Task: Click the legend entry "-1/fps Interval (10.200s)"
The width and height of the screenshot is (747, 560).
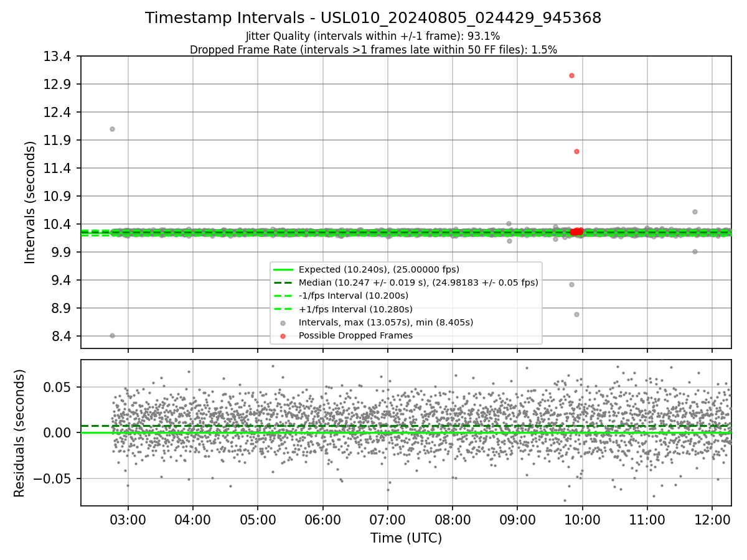Action: coord(354,296)
